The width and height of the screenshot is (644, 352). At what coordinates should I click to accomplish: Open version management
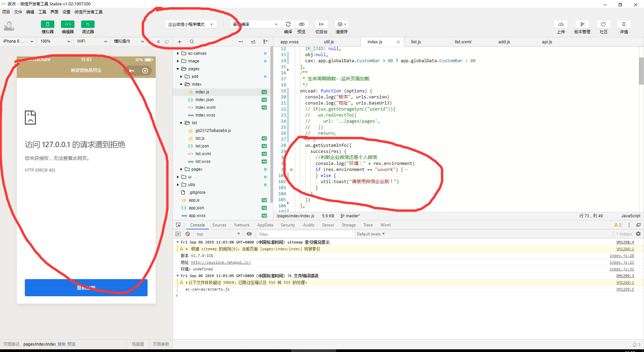pyautogui.click(x=582, y=24)
